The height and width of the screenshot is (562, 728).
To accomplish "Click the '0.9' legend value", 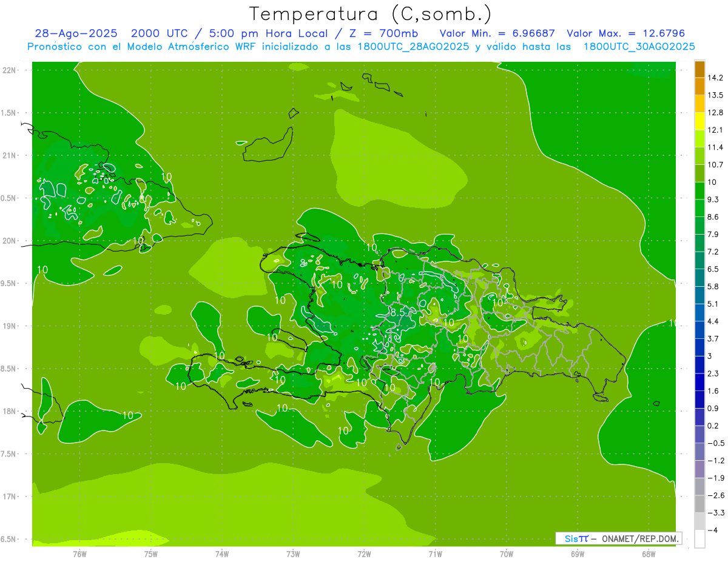I will point(713,409).
